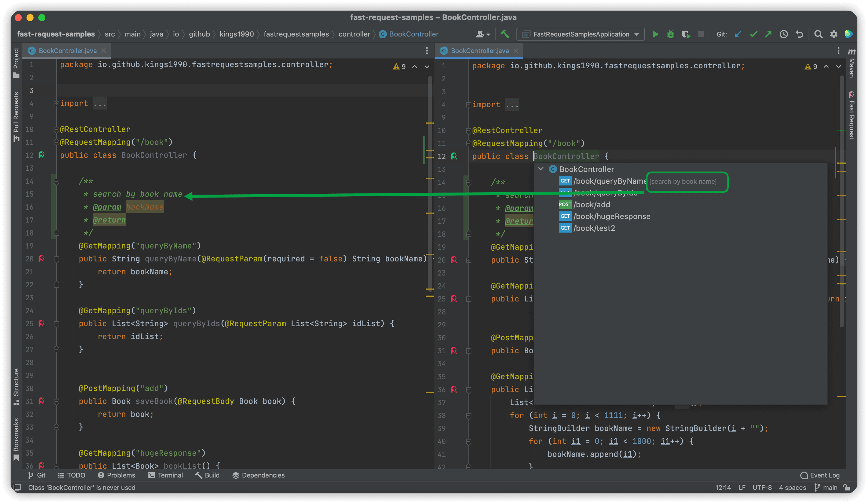Select the /book/hugeResponse GET entry
The image size is (868, 504).
(x=611, y=216)
